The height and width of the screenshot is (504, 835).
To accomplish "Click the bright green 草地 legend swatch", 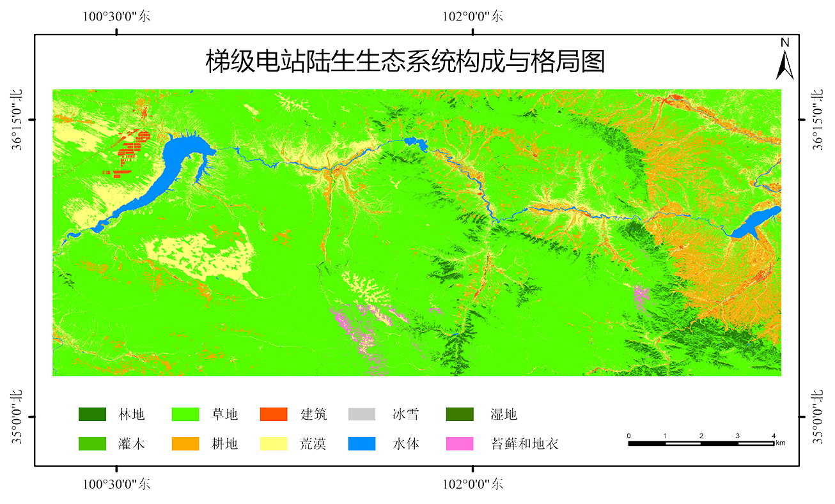I will pos(186,415).
